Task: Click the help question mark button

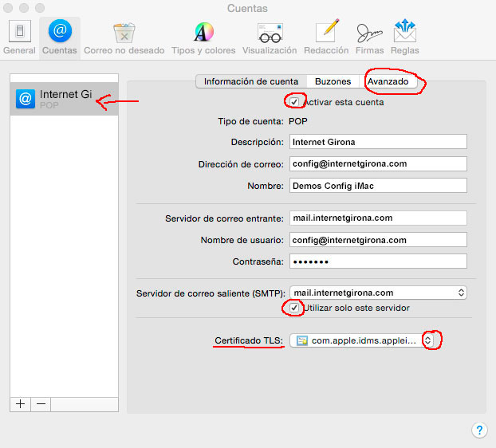Action: (479, 430)
